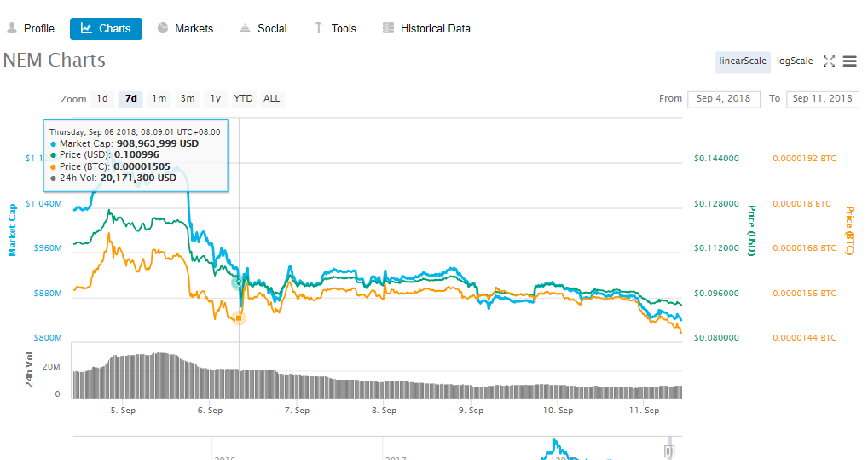Click the 0.000018 BTC label
868x460 pixels.
(802, 204)
